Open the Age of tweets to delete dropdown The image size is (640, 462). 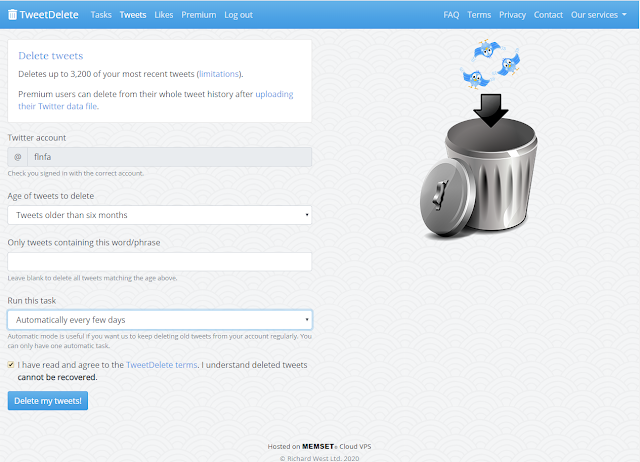pyautogui.click(x=160, y=215)
